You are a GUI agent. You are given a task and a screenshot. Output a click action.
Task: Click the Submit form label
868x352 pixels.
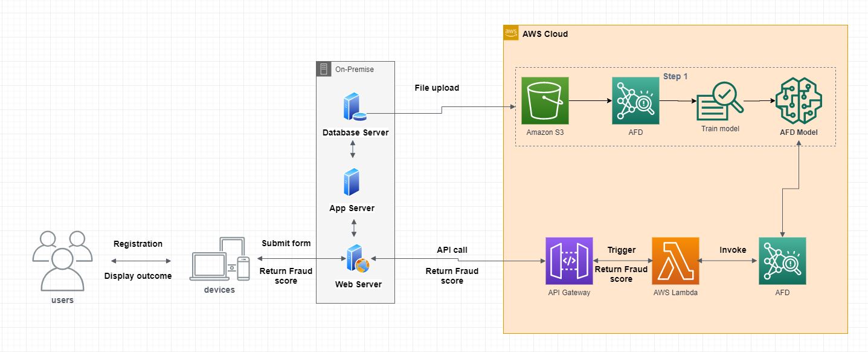(286, 243)
